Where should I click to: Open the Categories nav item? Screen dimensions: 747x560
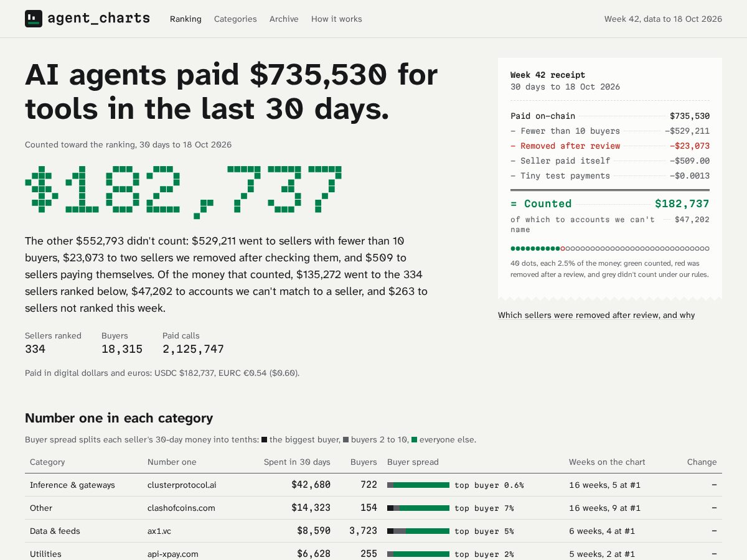click(235, 19)
